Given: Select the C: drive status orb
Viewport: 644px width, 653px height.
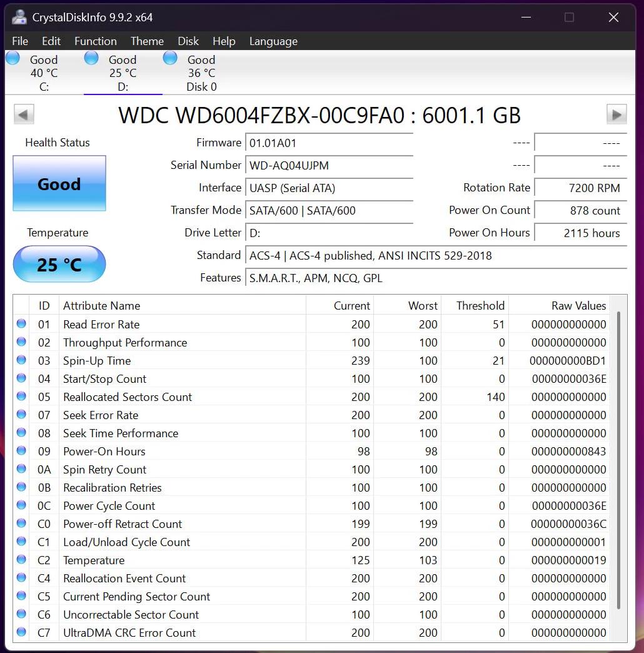Looking at the screenshot, I should click(13, 58).
